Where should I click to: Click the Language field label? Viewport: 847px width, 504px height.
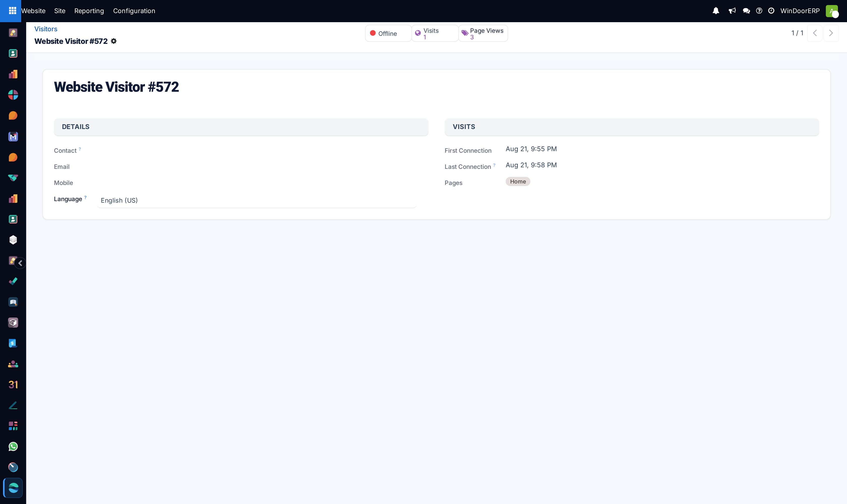point(68,199)
